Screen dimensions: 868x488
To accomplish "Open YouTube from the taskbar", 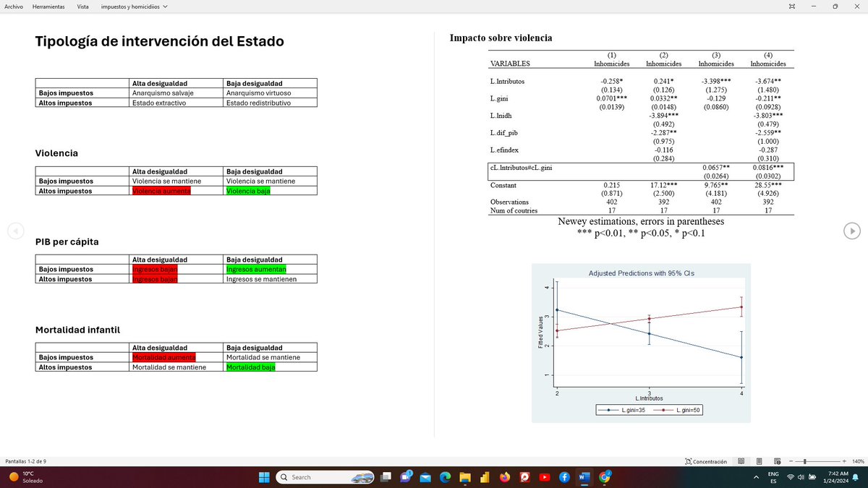I will click(x=544, y=477).
